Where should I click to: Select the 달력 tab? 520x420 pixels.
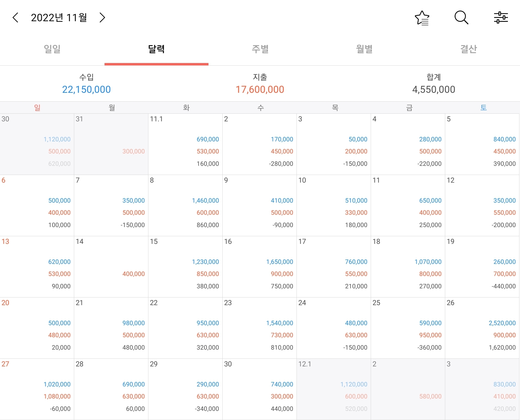156,49
